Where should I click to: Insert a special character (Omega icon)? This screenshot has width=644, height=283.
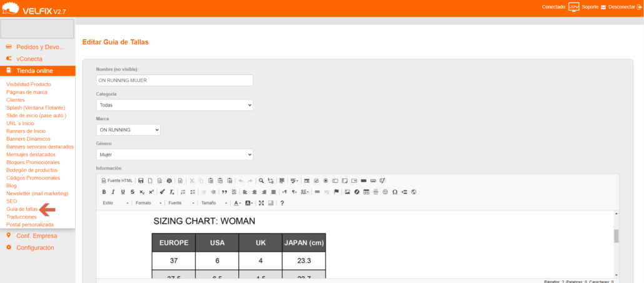point(395,192)
